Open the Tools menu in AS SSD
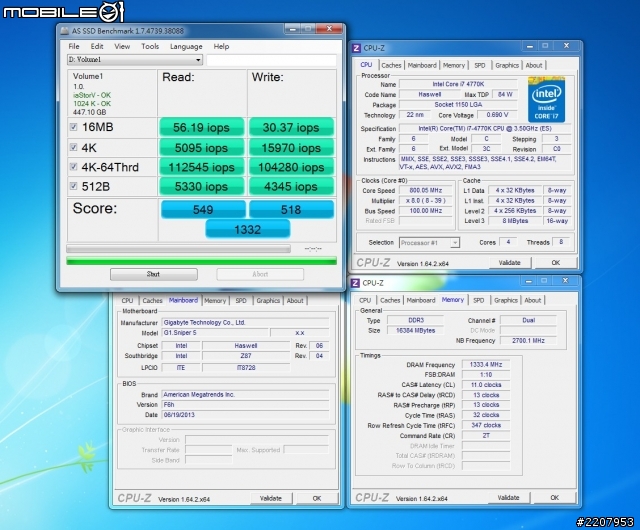Viewport: 640px width, 530px height. click(150, 46)
